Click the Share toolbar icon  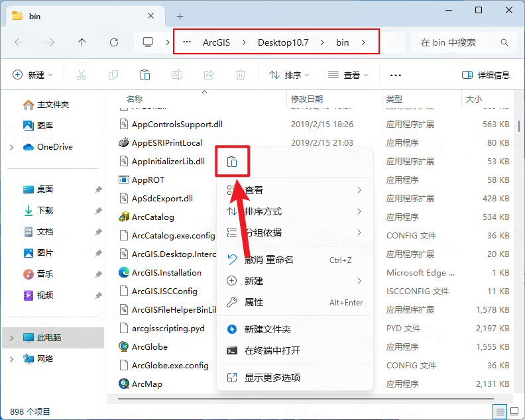(x=209, y=75)
